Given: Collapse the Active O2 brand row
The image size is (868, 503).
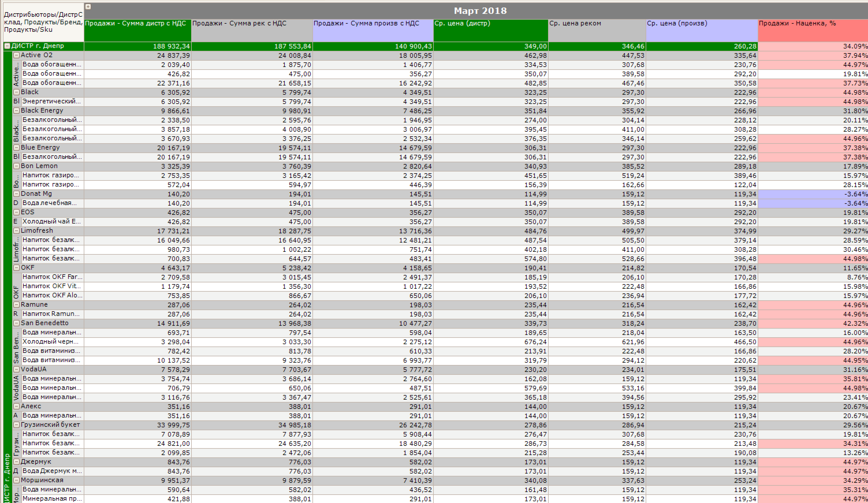Looking at the screenshot, I should click(16, 55).
